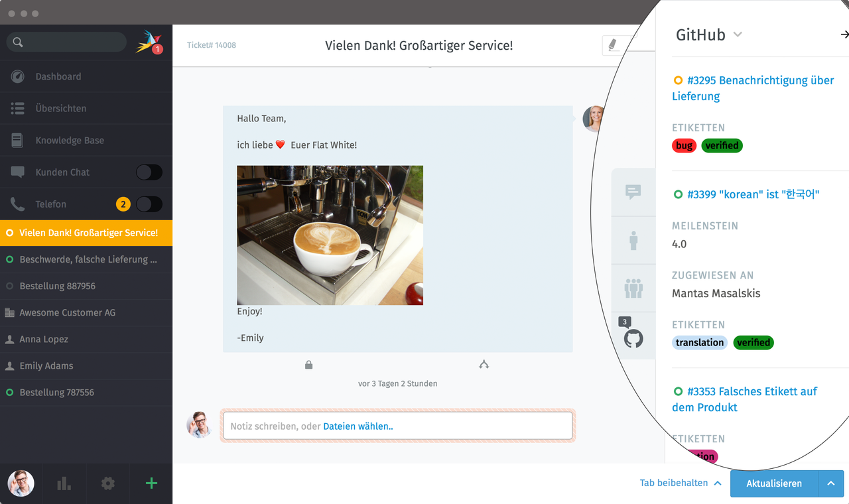Enable the Telefon toggle

point(149,204)
